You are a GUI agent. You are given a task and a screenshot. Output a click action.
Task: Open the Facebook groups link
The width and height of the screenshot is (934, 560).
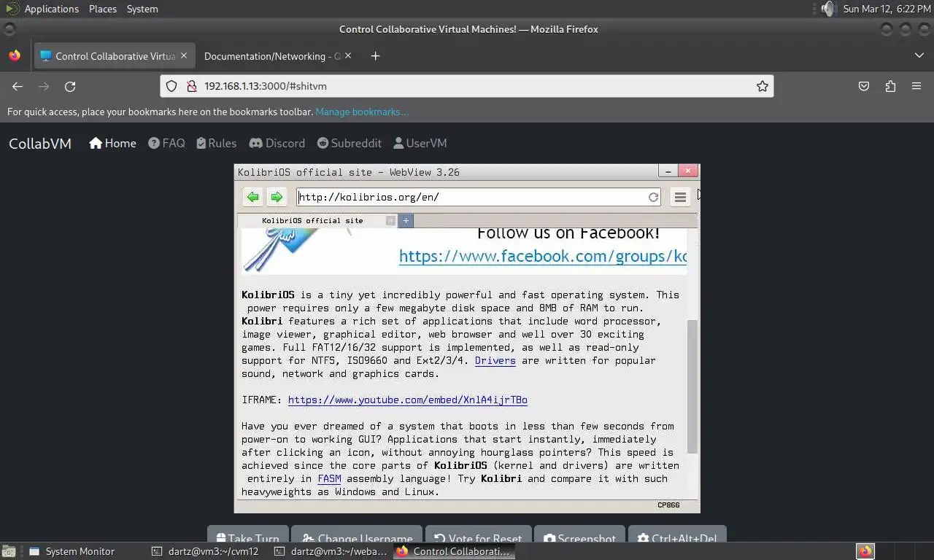pyautogui.click(x=543, y=256)
